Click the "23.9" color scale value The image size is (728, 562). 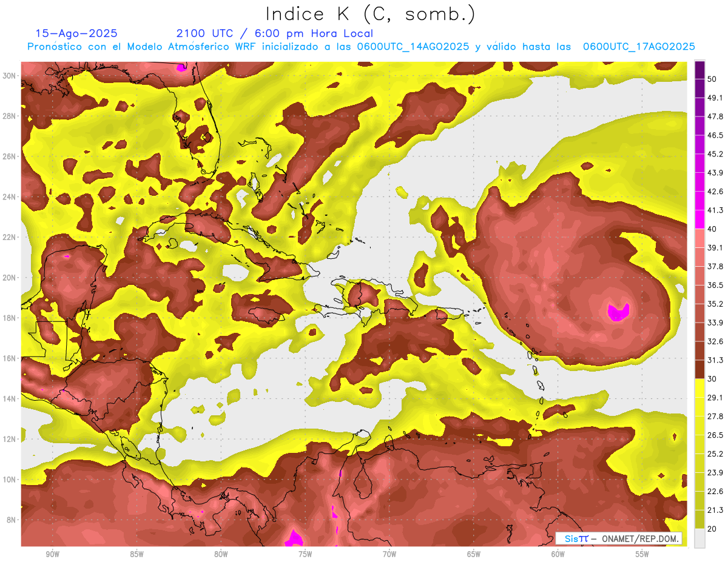[x=715, y=473]
